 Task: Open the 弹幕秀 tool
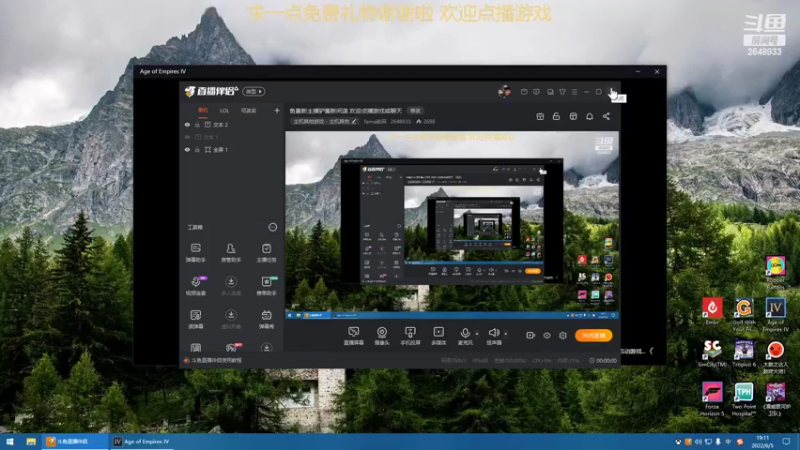click(x=266, y=319)
